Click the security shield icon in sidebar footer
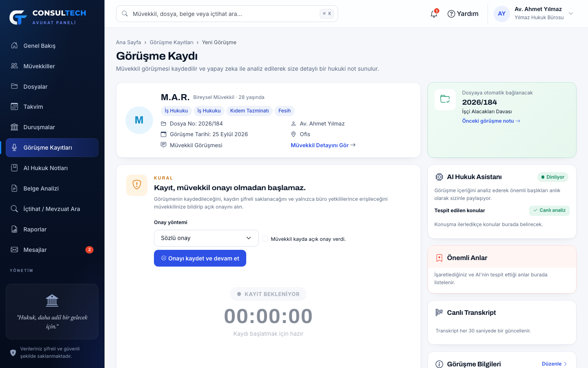Image resolution: width=588 pixels, height=368 pixels. (x=13, y=352)
